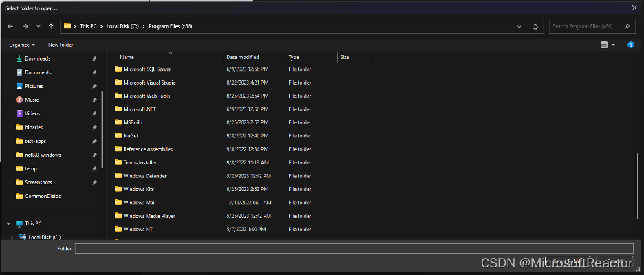Focus the Search Program Files (x86) box

point(592,26)
